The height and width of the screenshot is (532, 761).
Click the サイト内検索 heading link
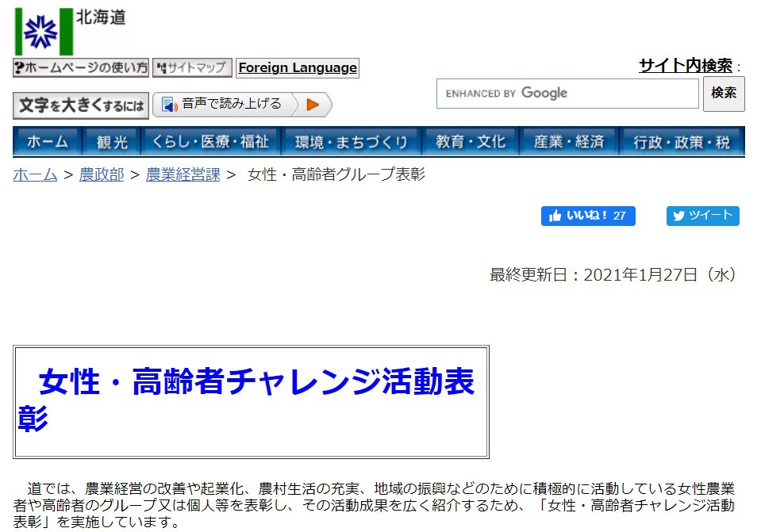(x=686, y=66)
